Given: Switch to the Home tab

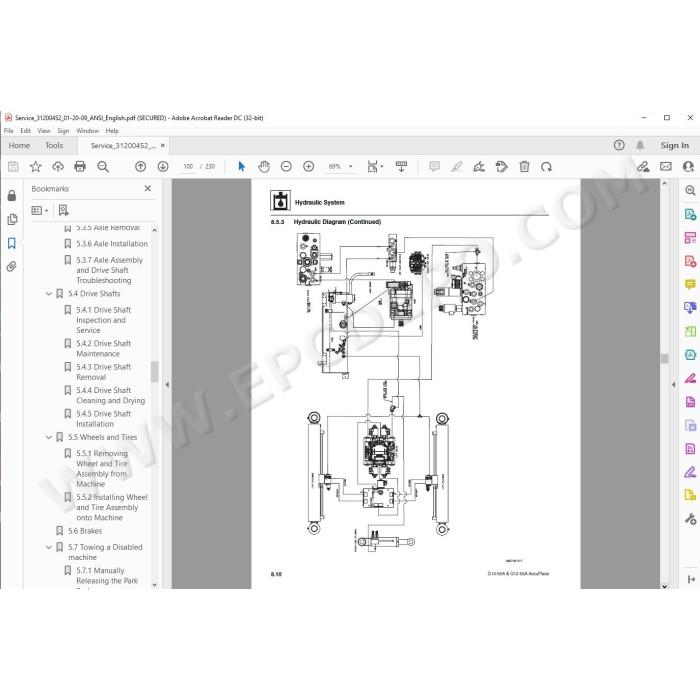Looking at the screenshot, I should pyautogui.click(x=19, y=146).
